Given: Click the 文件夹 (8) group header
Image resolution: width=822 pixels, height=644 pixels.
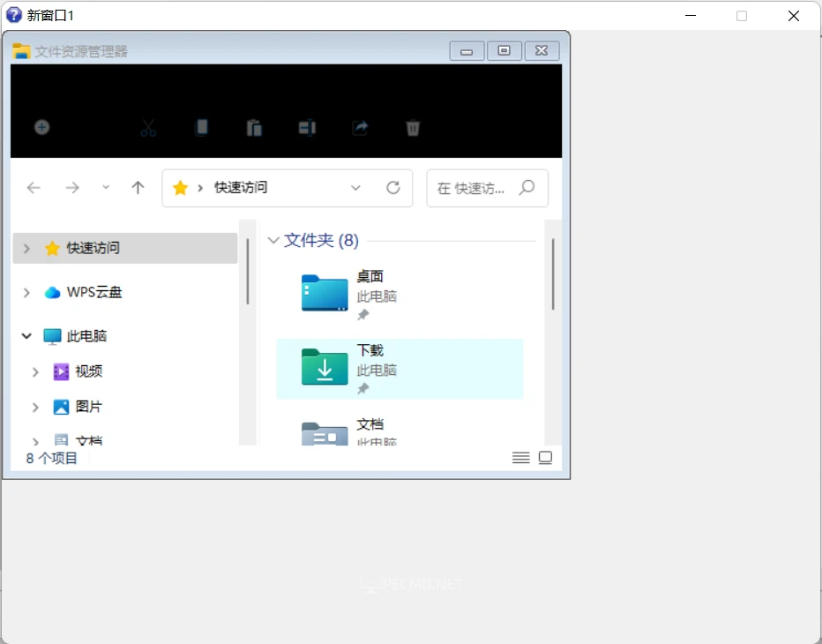Looking at the screenshot, I should click(321, 240).
